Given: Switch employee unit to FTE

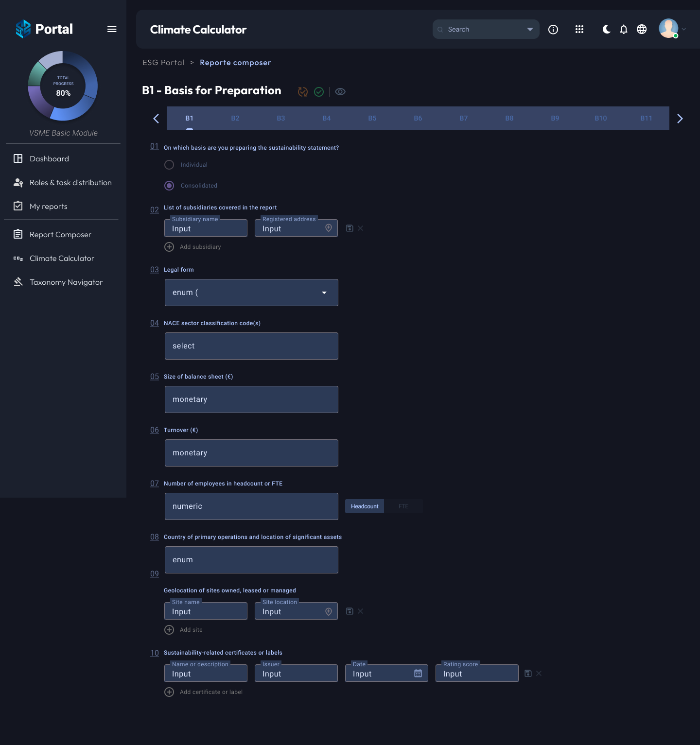Looking at the screenshot, I should 403,506.
